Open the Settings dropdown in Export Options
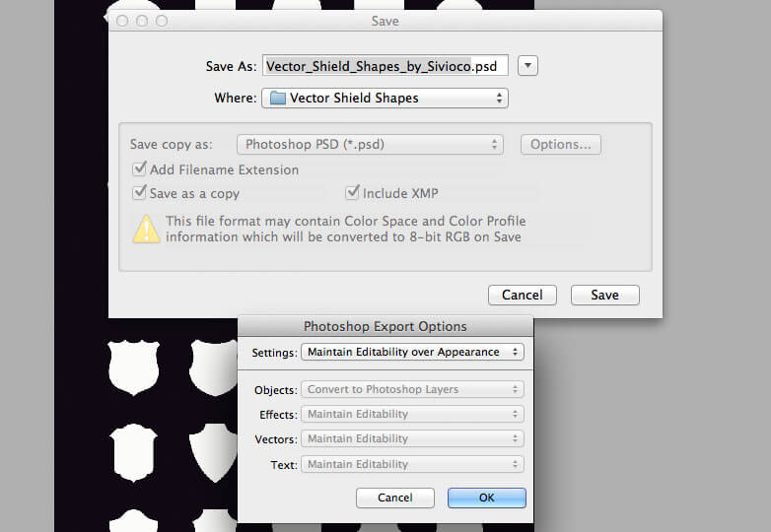Screen dimensions: 771x532 click(412, 352)
